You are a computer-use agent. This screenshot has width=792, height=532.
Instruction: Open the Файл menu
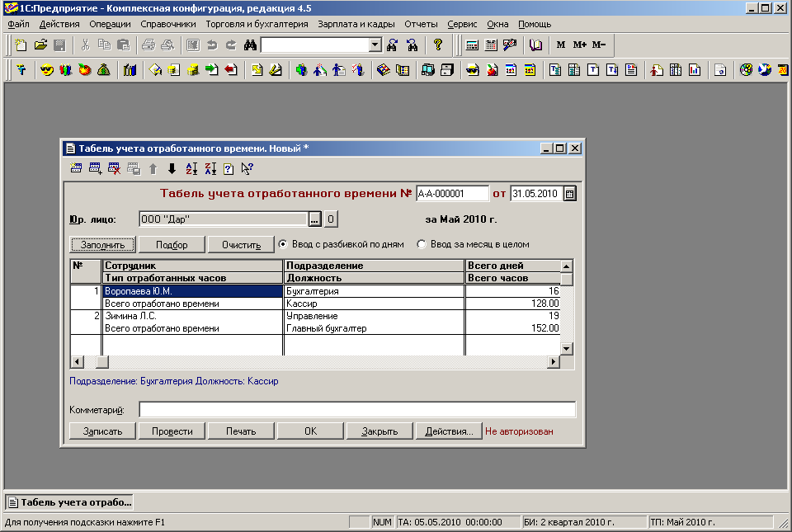click(19, 24)
